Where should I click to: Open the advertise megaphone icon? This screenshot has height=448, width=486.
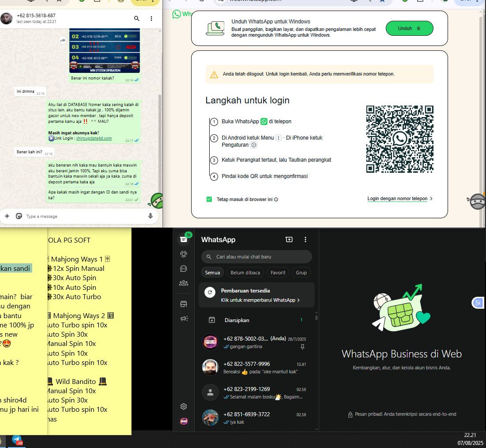pos(184,319)
